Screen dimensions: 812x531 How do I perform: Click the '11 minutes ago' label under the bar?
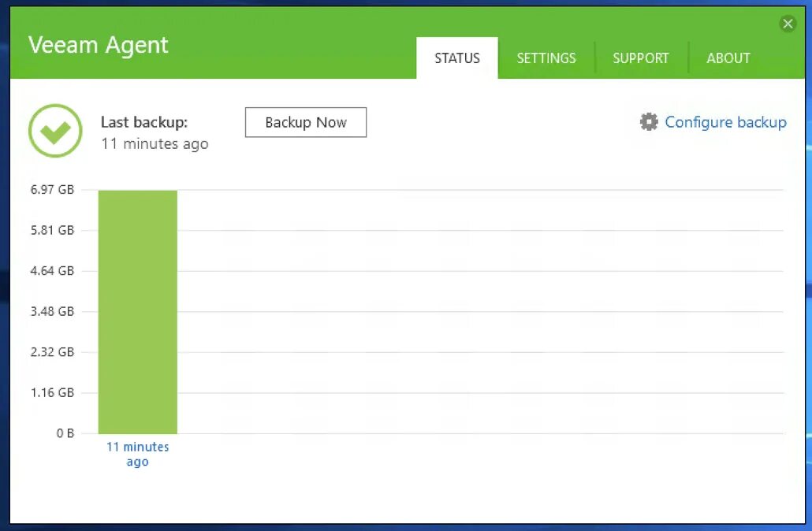(138, 454)
